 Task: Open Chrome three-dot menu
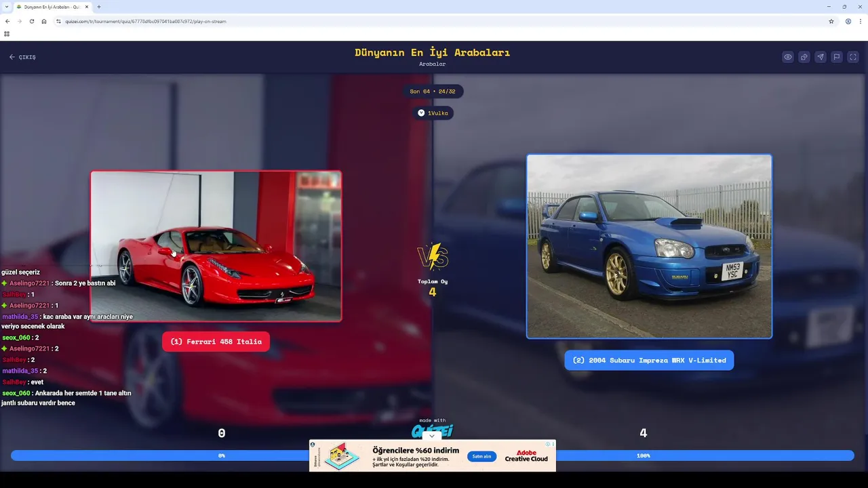[860, 21]
